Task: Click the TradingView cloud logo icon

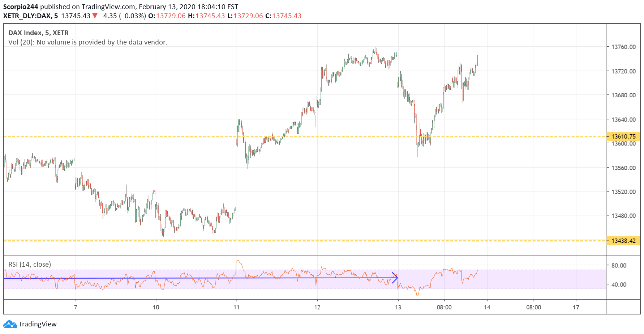Action: pos(10,324)
